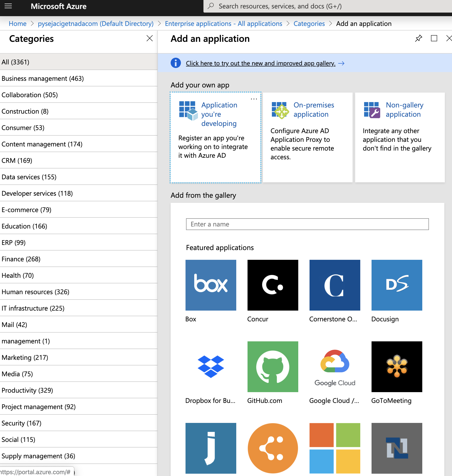The image size is (452, 476).
Task: Select the Dropbox for Business tile
Action: (x=211, y=367)
